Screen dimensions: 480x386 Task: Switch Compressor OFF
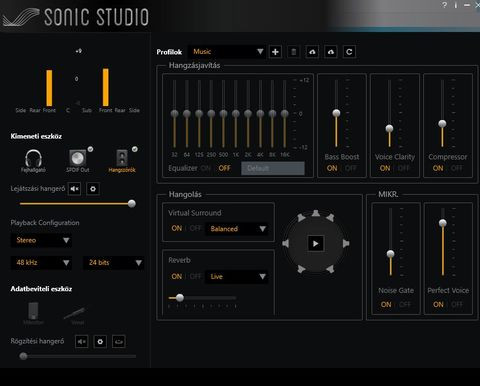point(457,168)
